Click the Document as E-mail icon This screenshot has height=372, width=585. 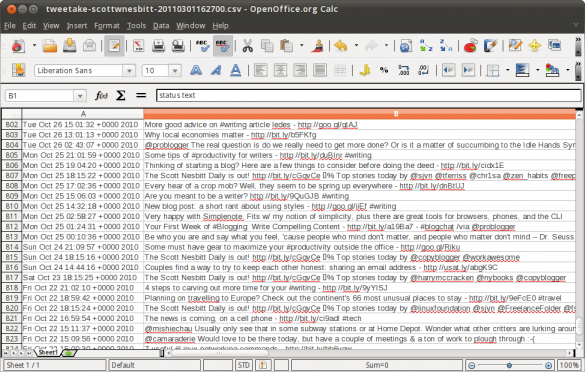(x=89, y=46)
